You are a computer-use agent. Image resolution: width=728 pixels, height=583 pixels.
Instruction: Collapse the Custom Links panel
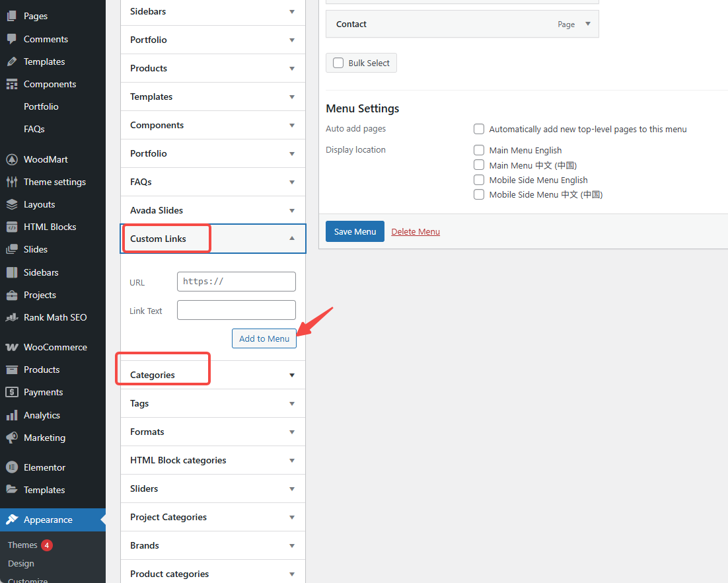[293, 239]
